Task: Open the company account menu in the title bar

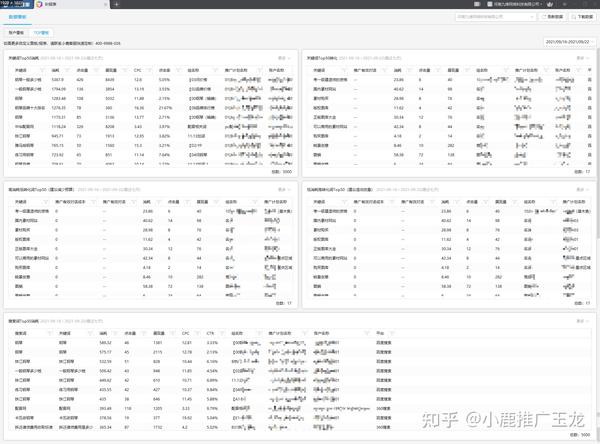Action: [x=515, y=4]
